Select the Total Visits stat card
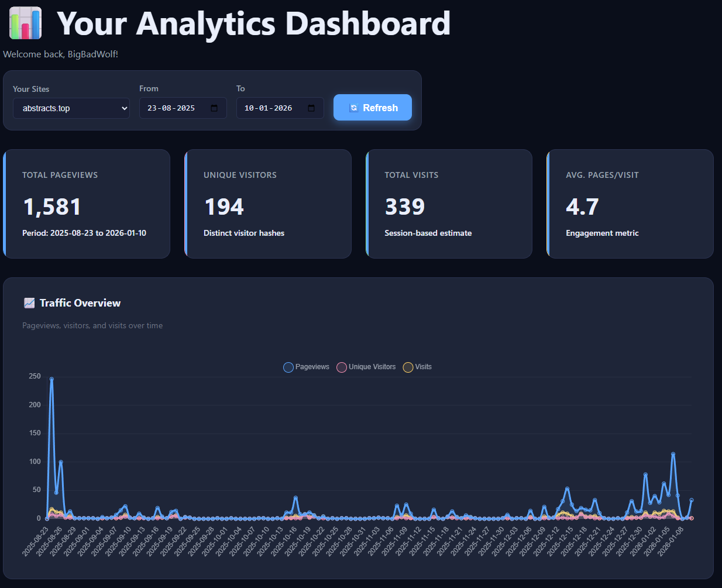 [x=449, y=204]
